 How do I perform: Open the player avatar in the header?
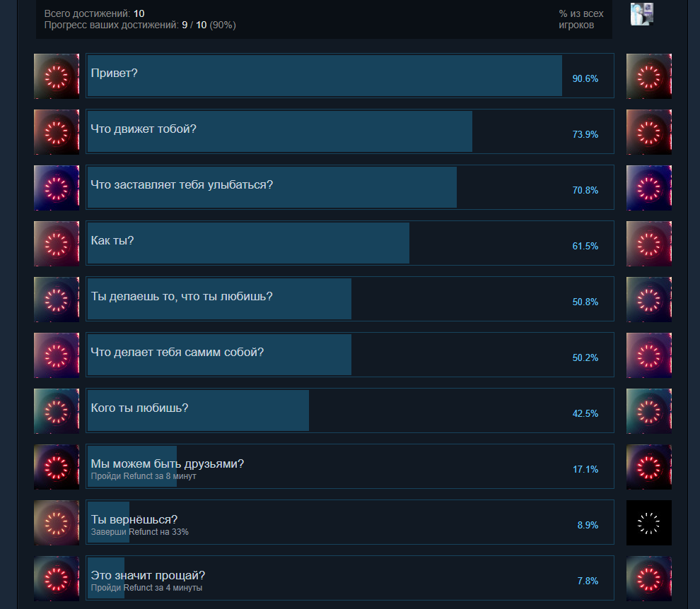642,14
